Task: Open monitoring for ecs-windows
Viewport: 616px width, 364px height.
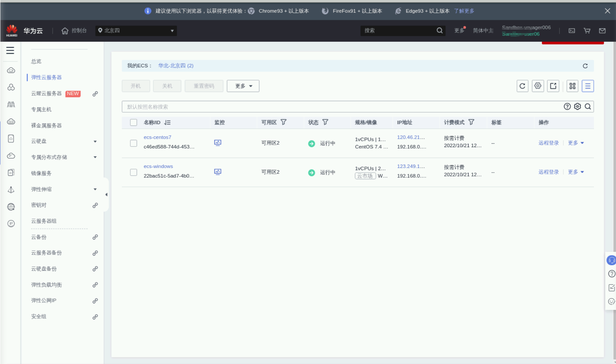Action: point(218,172)
